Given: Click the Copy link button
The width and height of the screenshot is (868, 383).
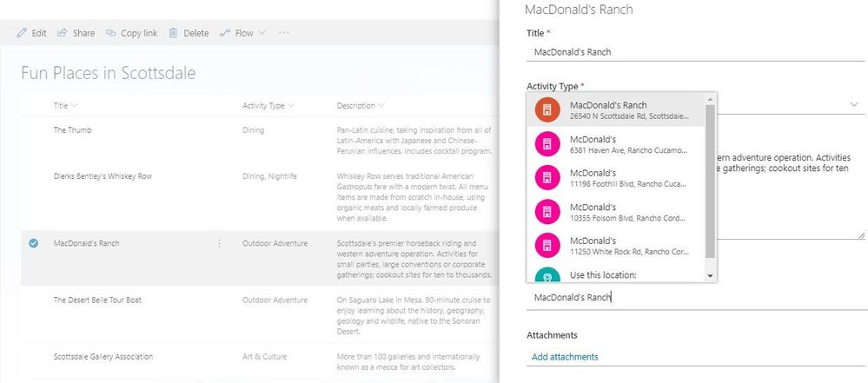Looking at the screenshot, I should tap(132, 33).
